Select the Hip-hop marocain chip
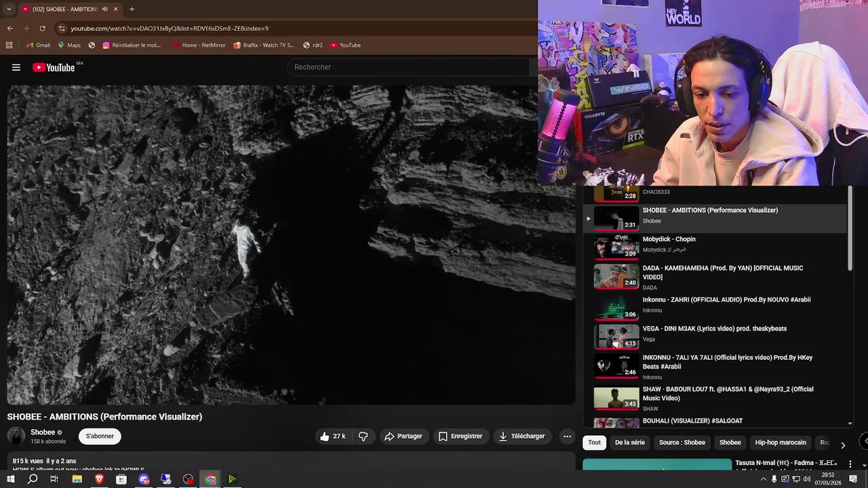 point(781,443)
